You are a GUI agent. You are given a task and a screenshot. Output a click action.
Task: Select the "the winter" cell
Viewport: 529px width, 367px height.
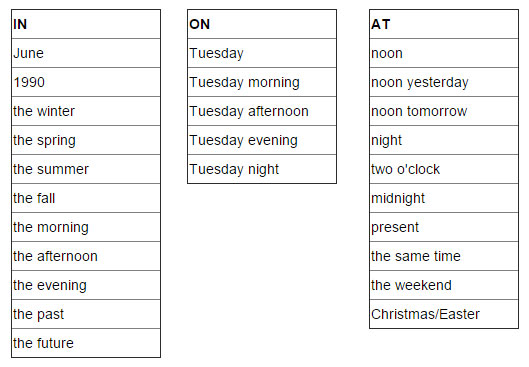[86, 111]
